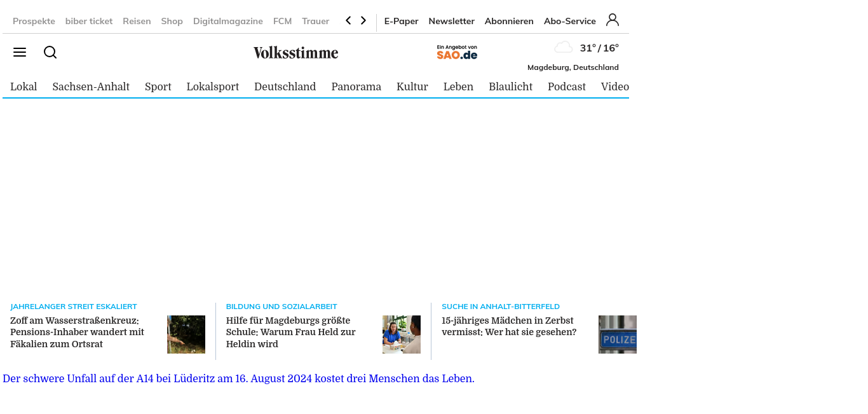Select the Panorama section
The image size is (868, 414).
coord(356,86)
